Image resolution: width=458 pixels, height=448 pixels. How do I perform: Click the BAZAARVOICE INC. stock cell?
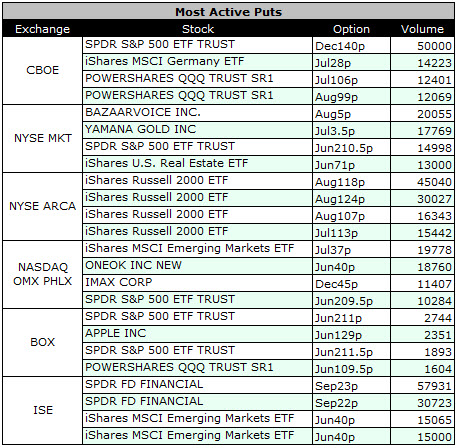[197, 113]
